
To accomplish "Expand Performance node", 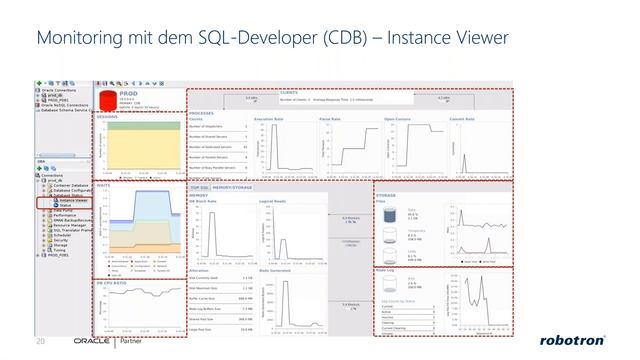I will point(44,215).
